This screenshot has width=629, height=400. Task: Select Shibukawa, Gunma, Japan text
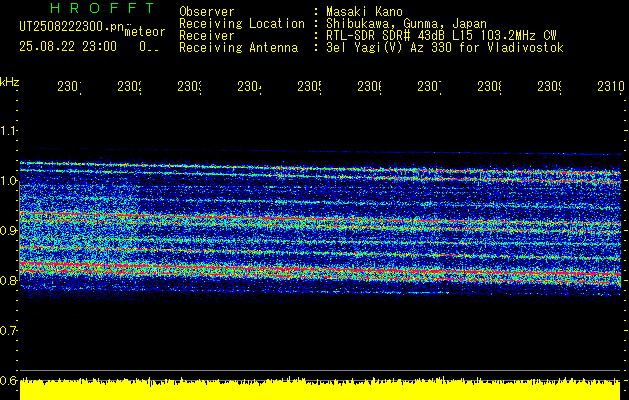coord(406,24)
